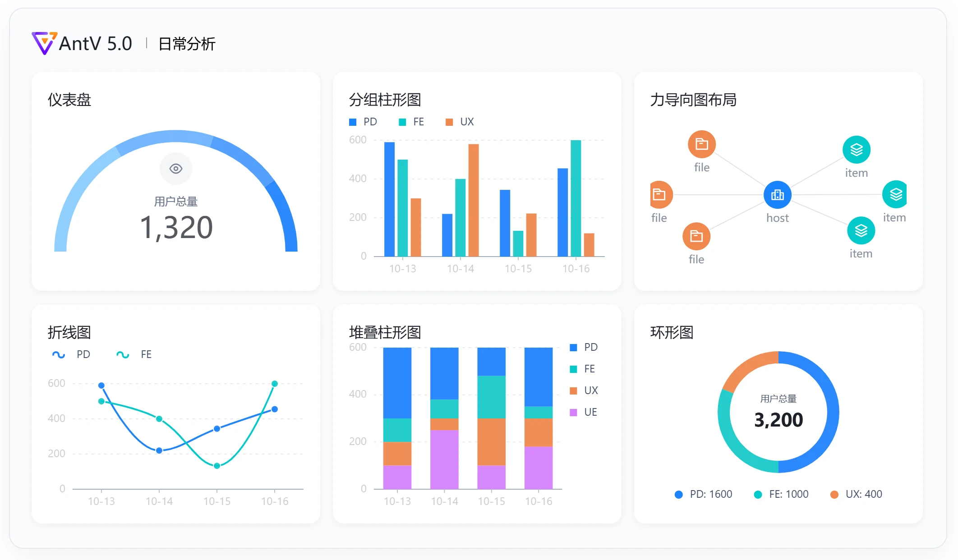Select the bottom teal item node
Screen dimensions: 958x560
click(x=861, y=231)
